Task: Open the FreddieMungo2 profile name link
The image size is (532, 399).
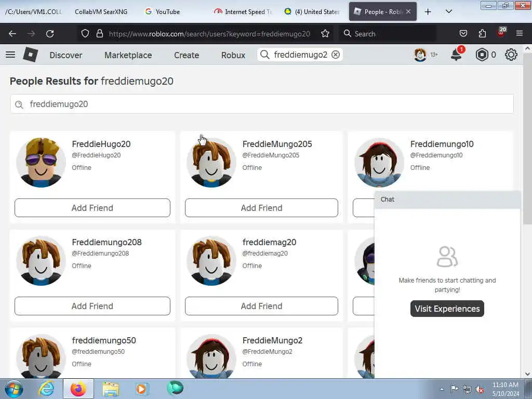Action: (272, 340)
